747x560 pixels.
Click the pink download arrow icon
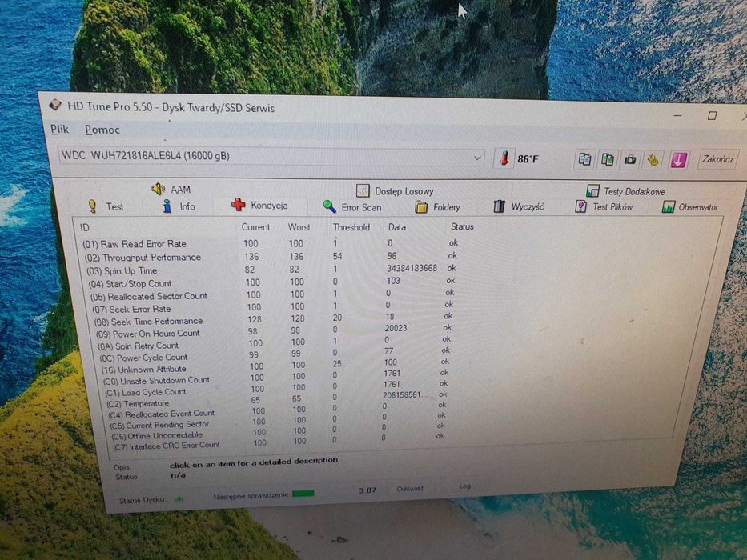click(678, 160)
